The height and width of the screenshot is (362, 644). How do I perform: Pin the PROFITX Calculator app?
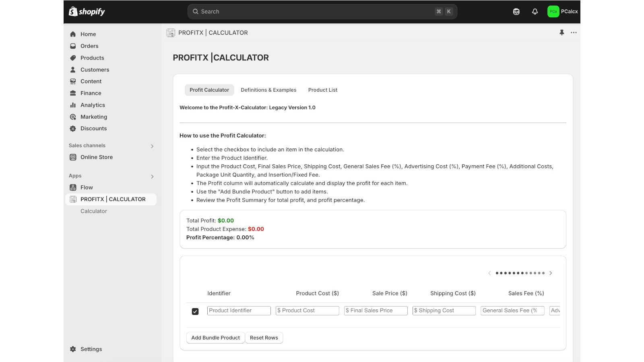tap(562, 33)
